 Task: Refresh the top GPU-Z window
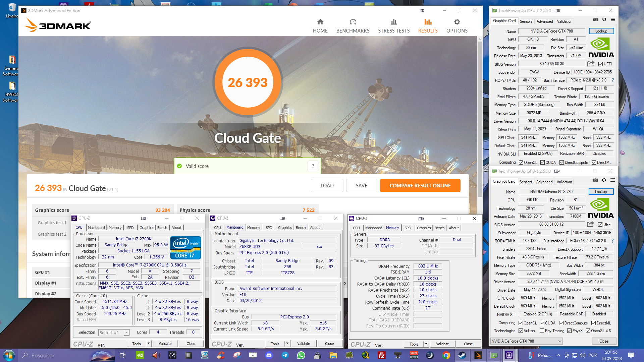click(604, 20)
